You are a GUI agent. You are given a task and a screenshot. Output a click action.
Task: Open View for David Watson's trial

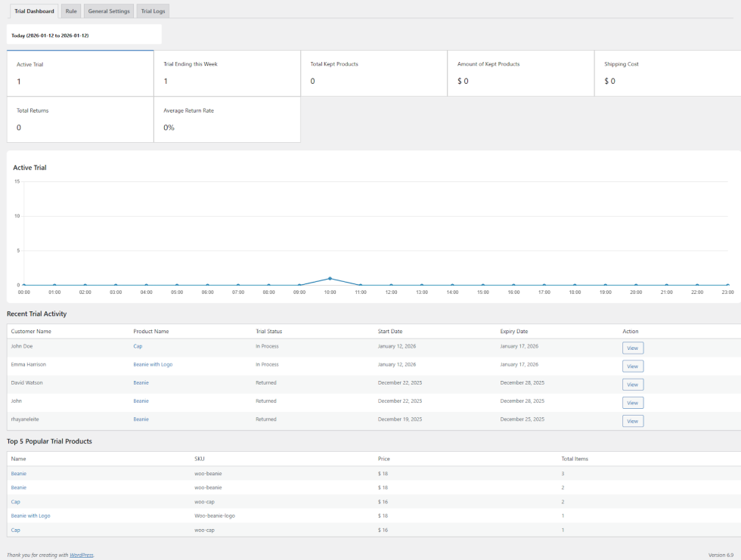tap(633, 385)
